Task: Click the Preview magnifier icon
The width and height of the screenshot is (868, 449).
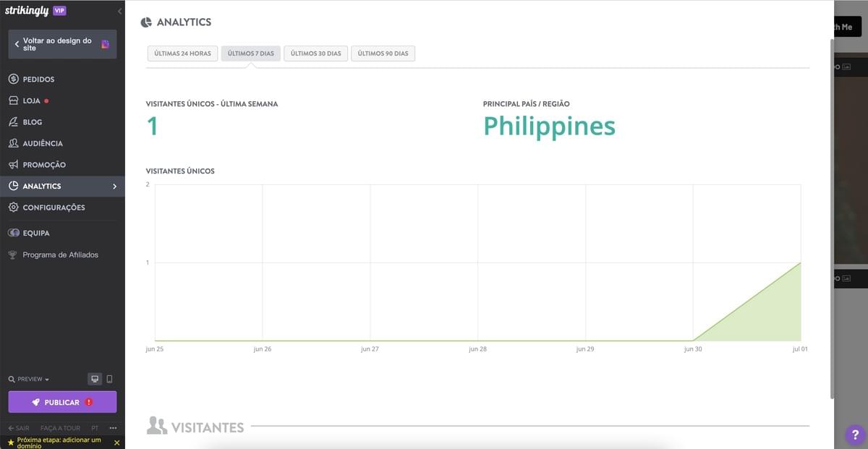Action: coord(12,380)
